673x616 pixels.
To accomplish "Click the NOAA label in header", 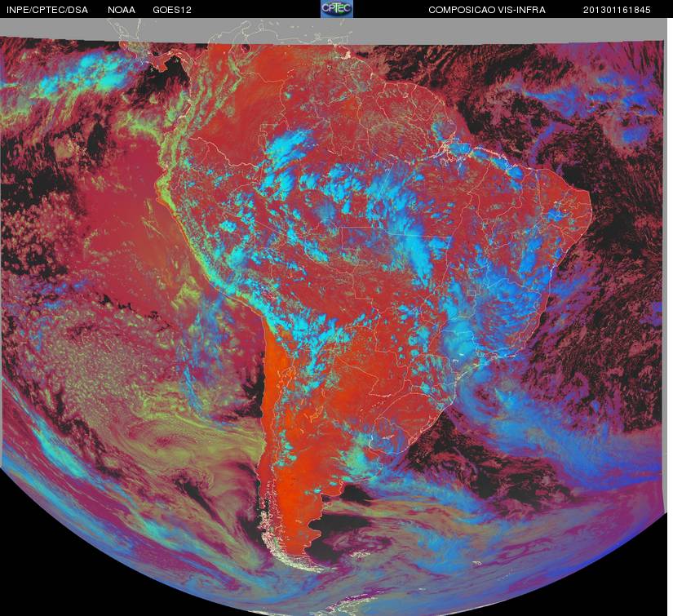I will [122, 10].
